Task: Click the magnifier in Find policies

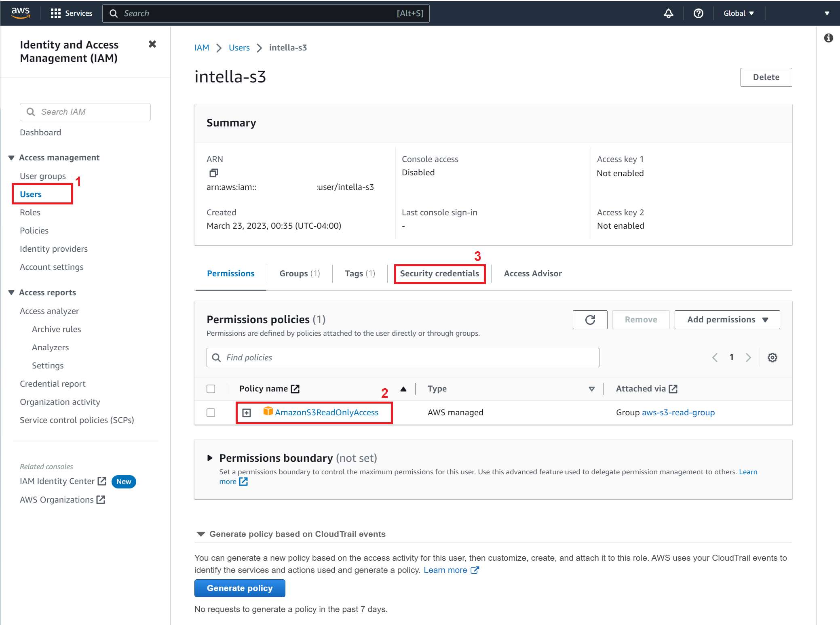Action: [216, 358]
